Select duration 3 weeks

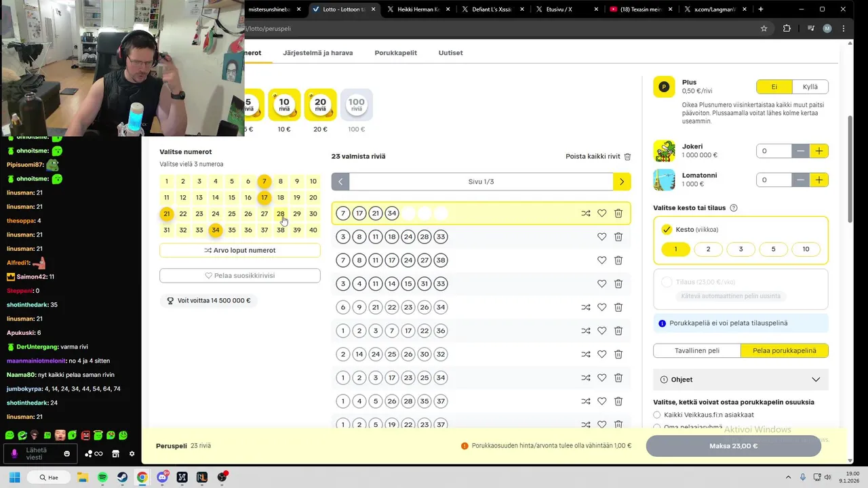pos(741,249)
